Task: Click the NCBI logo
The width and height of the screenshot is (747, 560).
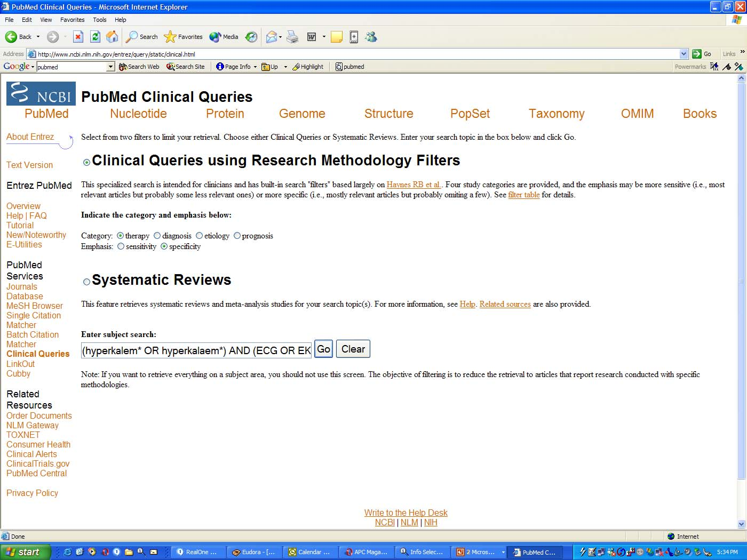Action: [x=41, y=93]
